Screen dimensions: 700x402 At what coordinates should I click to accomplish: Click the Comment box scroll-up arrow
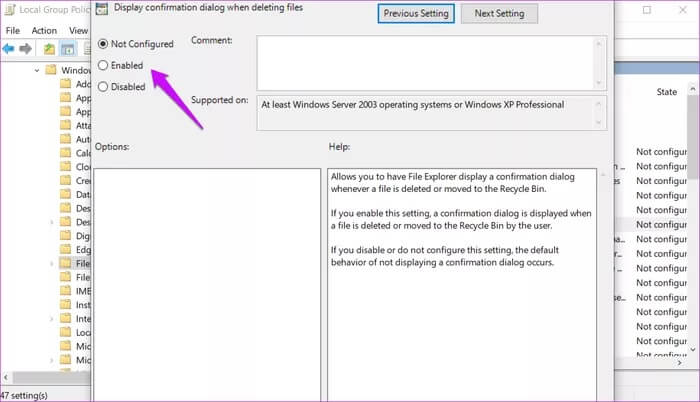599,43
